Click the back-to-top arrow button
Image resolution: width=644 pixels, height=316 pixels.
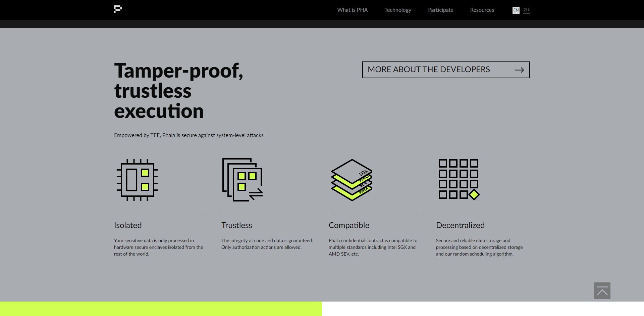pos(602,291)
